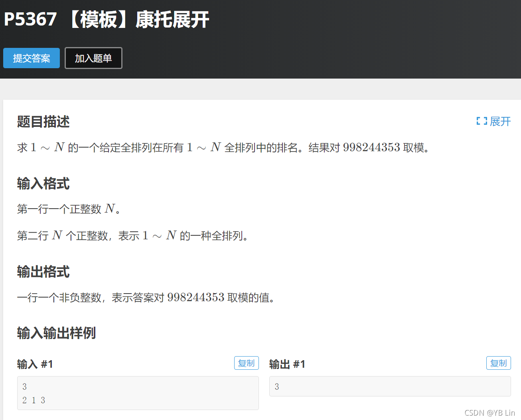Click the 输出格式 section heading
The image size is (521, 420).
[43, 272]
